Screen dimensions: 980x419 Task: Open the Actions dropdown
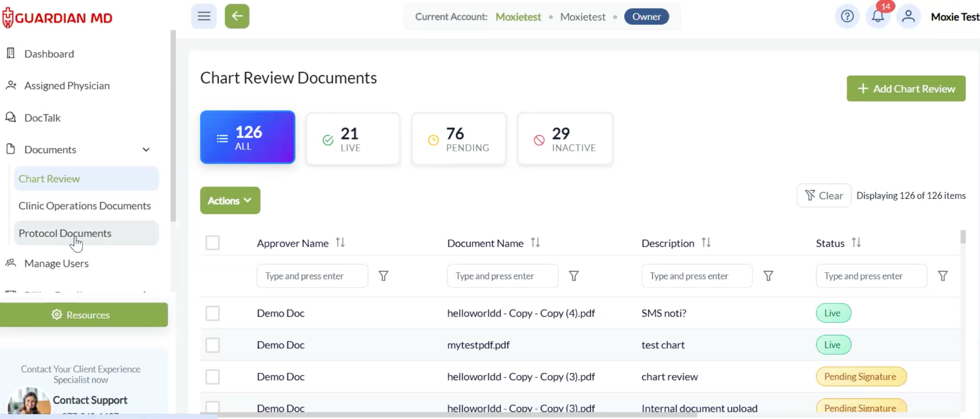(x=230, y=200)
